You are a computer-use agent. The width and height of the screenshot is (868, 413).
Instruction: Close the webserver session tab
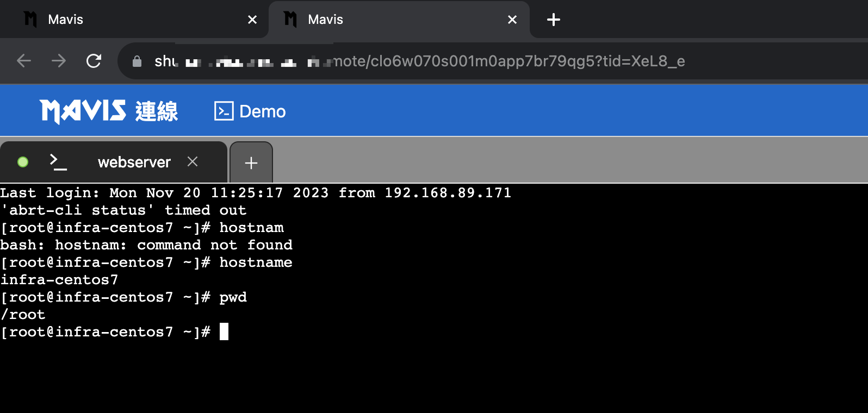193,161
